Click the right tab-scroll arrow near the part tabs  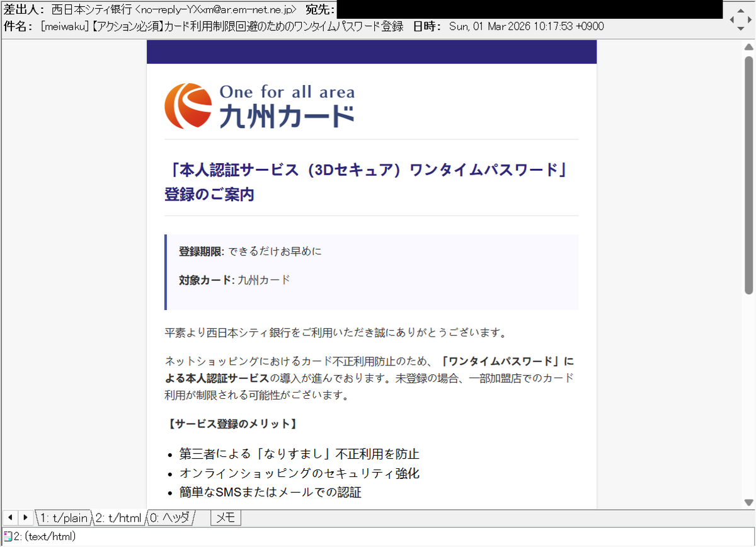(x=25, y=517)
